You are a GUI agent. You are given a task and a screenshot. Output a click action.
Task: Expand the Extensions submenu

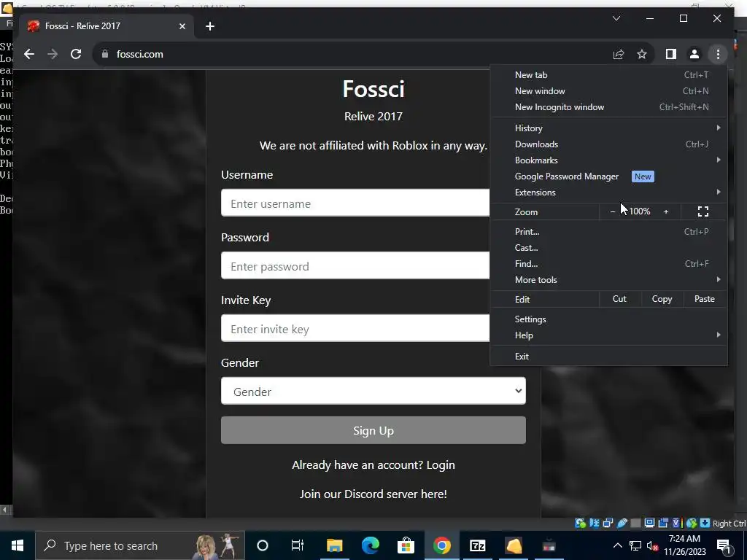[609, 192]
